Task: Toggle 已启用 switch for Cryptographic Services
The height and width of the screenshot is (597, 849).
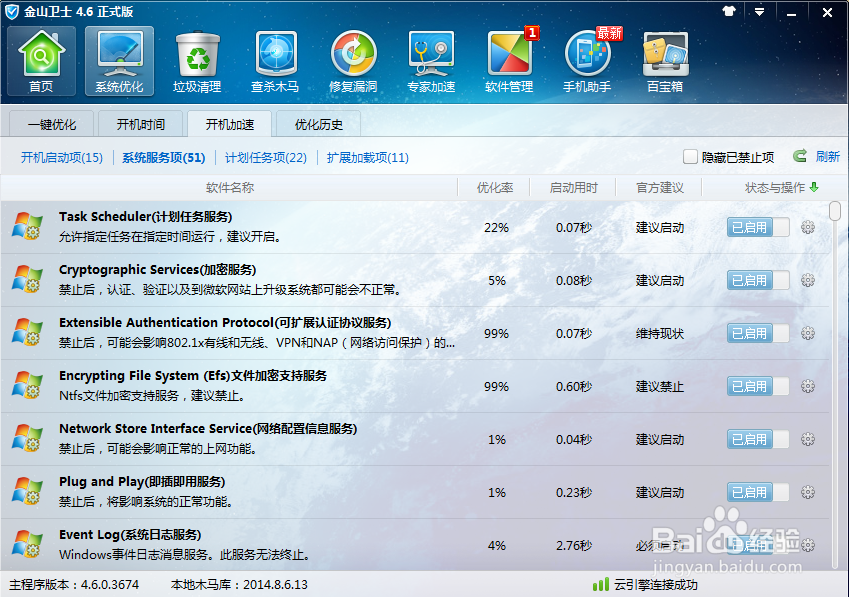Action: [758, 280]
